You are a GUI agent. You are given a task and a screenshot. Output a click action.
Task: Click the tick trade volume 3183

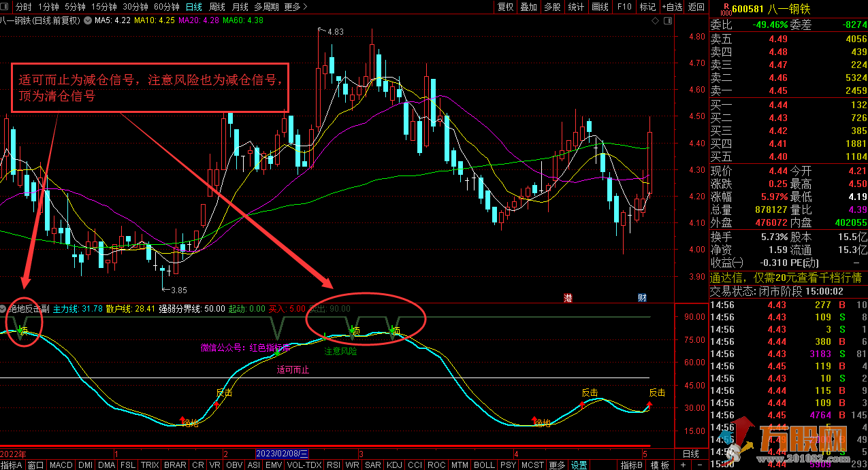point(820,354)
